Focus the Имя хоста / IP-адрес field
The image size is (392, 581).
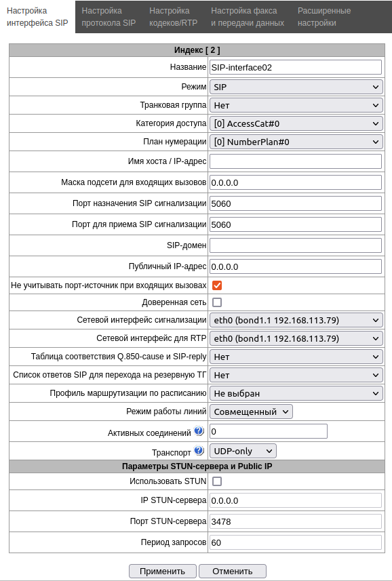click(295, 161)
